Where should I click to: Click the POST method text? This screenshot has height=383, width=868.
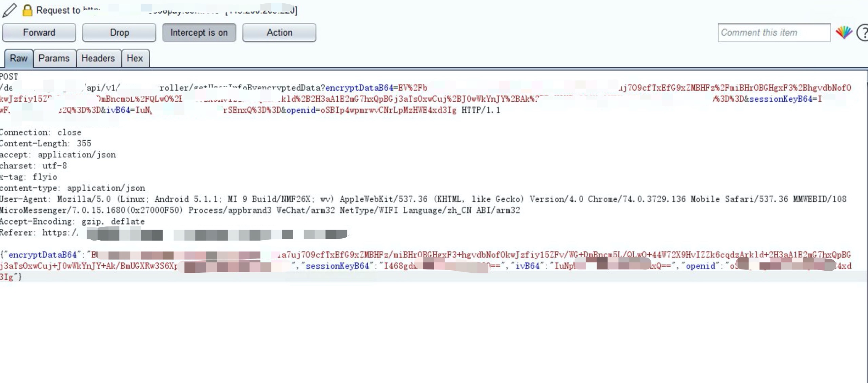pyautogui.click(x=9, y=77)
